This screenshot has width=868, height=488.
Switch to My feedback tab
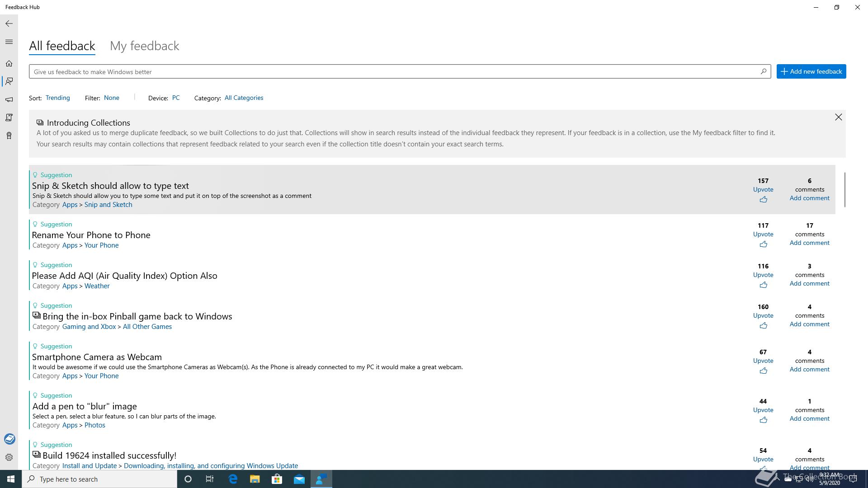[145, 46]
